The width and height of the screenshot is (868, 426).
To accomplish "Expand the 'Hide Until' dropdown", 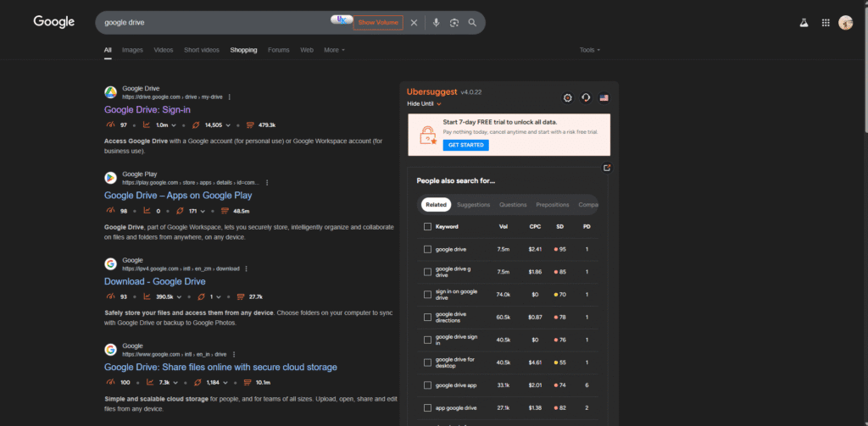I will coord(425,103).
